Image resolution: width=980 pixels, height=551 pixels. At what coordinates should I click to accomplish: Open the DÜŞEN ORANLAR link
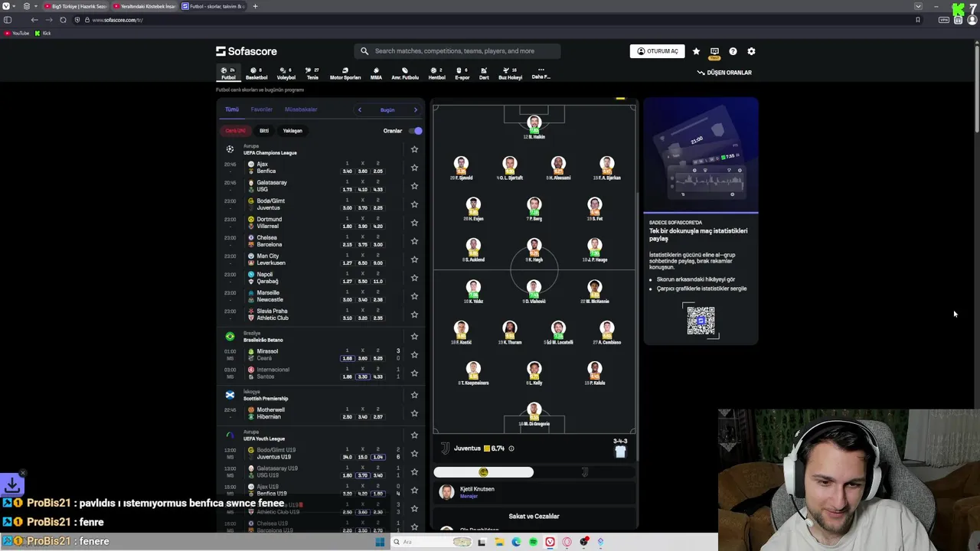pyautogui.click(x=724, y=73)
